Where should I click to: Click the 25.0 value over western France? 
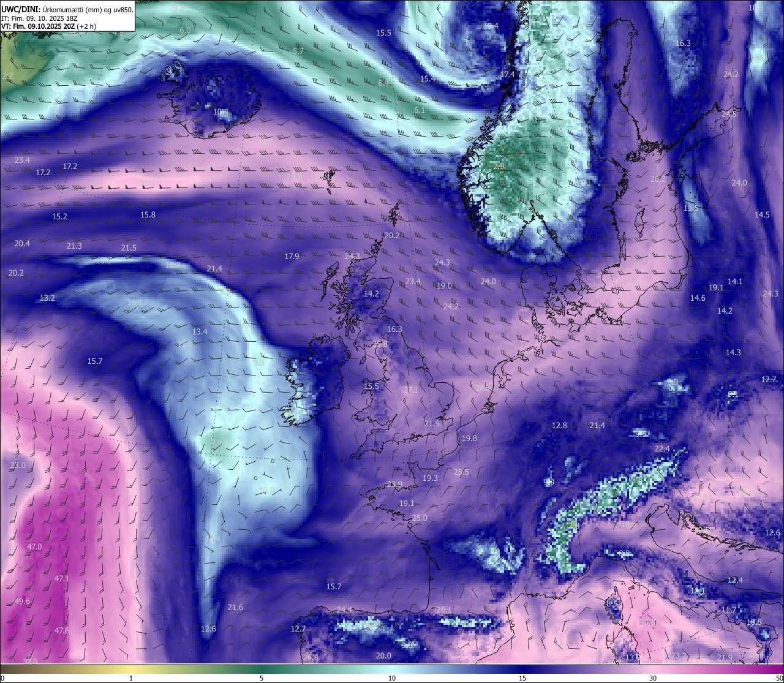pos(420,518)
